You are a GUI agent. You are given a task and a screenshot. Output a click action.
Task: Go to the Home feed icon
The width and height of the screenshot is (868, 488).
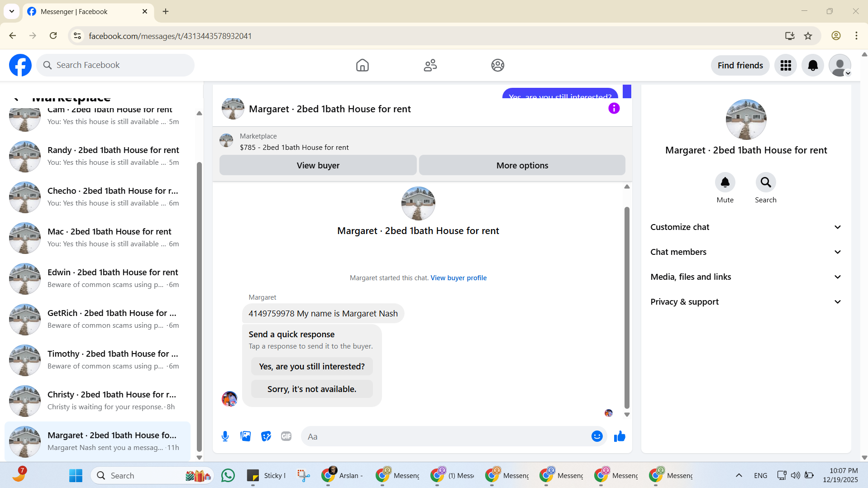[362, 65]
